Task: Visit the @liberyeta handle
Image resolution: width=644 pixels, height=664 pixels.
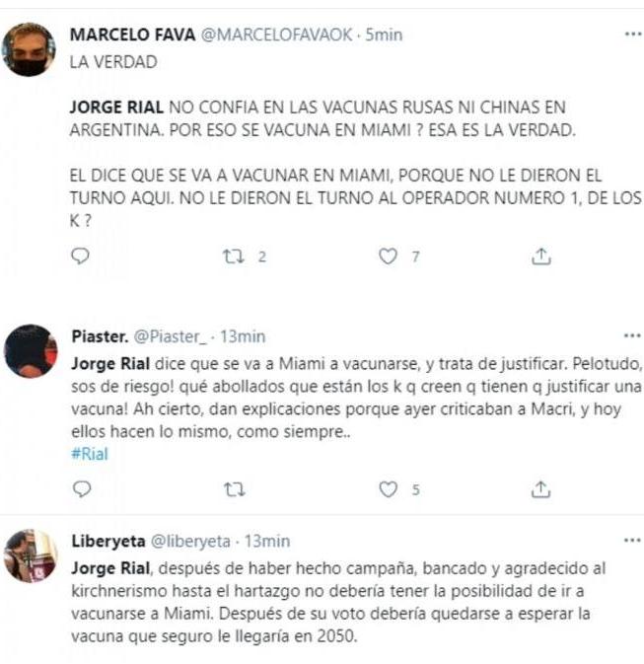Action: point(190,542)
